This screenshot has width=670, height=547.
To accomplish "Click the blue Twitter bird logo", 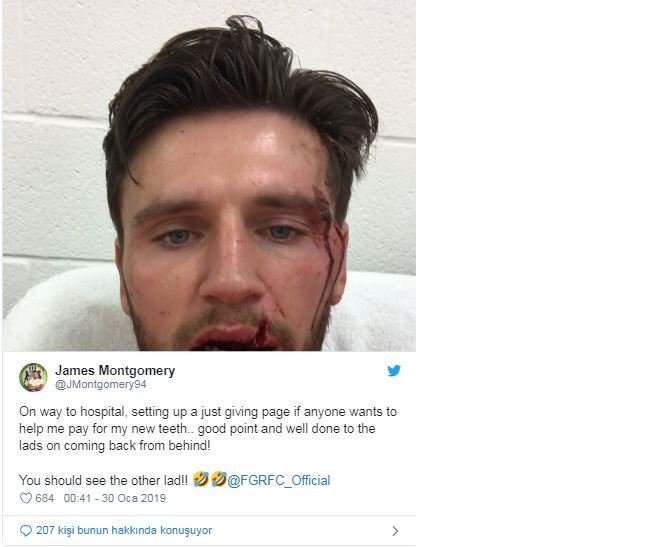I will point(394,371).
